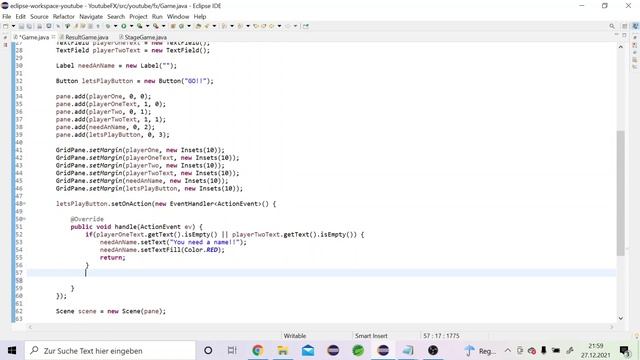Click the Save toolbar icon
The height and width of the screenshot is (360, 640).
(x=21, y=26)
